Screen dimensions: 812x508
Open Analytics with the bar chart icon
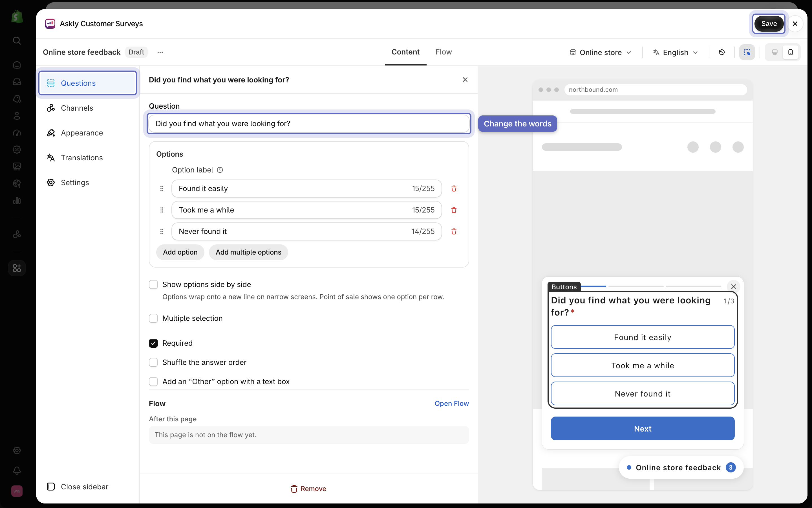click(x=17, y=201)
